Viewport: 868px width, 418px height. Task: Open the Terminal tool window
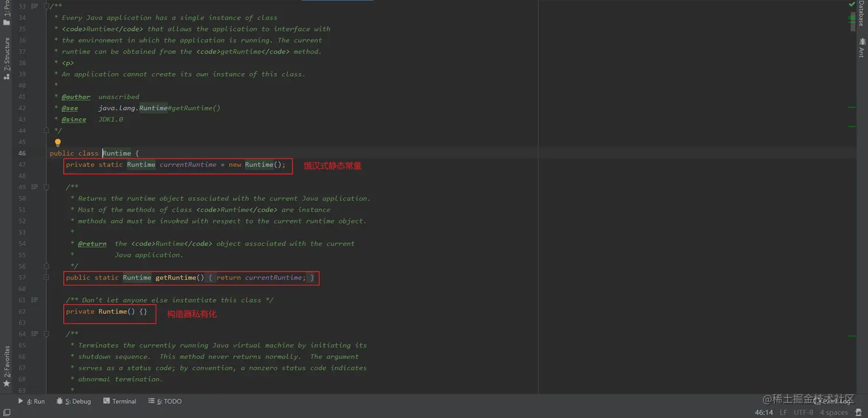tap(119, 401)
